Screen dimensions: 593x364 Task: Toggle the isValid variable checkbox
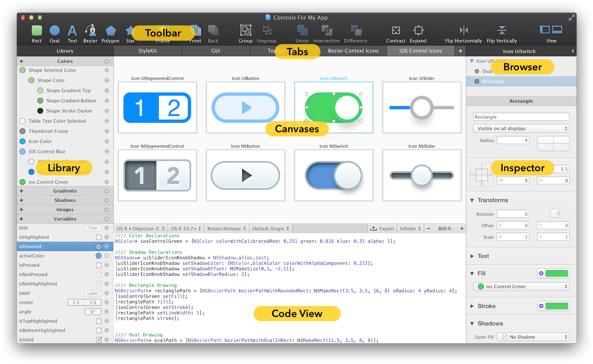click(99, 339)
